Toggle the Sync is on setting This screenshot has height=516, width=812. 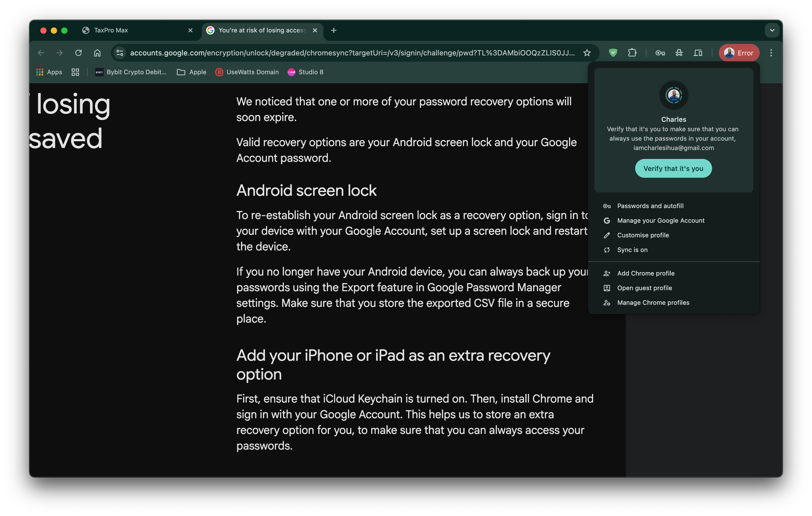pos(632,250)
